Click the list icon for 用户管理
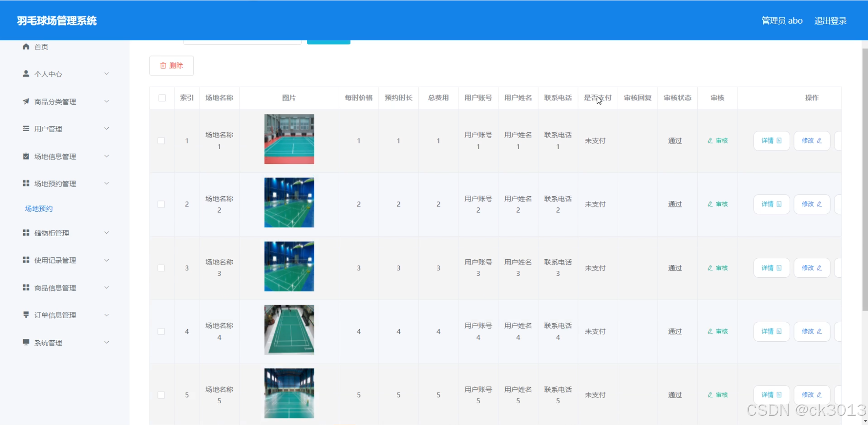This screenshot has width=868, height=425. [x=26, y=128]
